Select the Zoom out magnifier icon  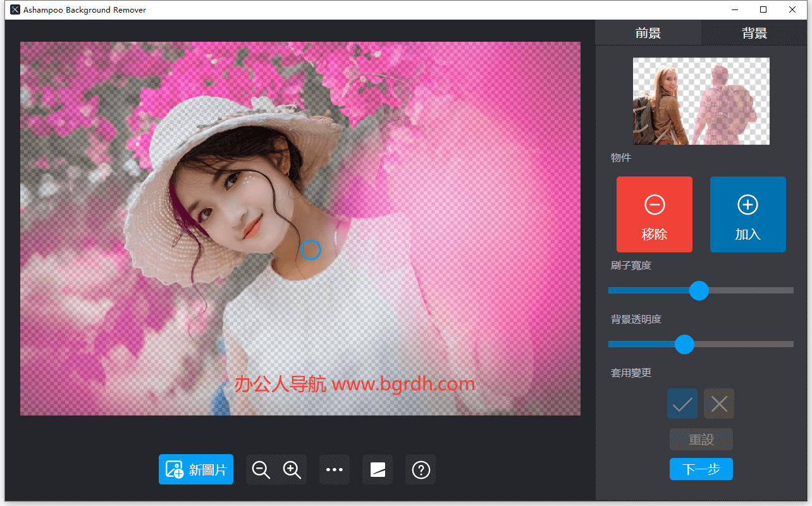point(261,469)
